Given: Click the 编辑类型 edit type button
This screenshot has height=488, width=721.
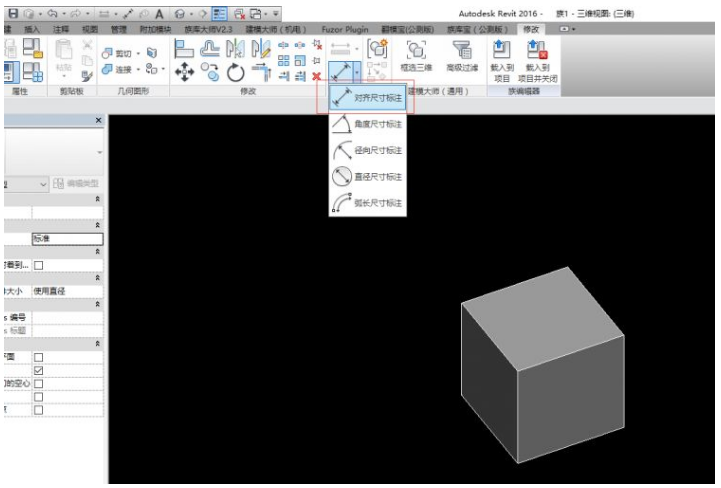Looking at the screenshot, I should 78,183.
